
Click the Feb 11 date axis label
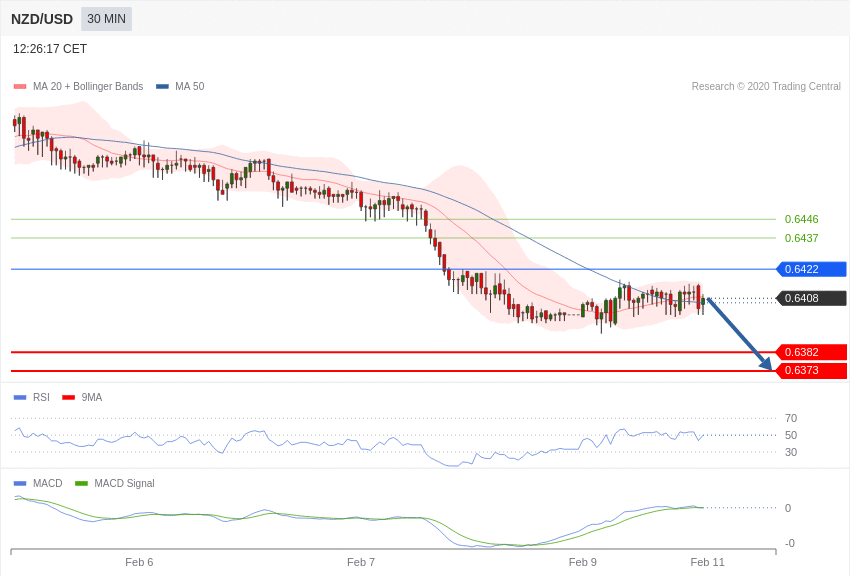pos(707,562)
